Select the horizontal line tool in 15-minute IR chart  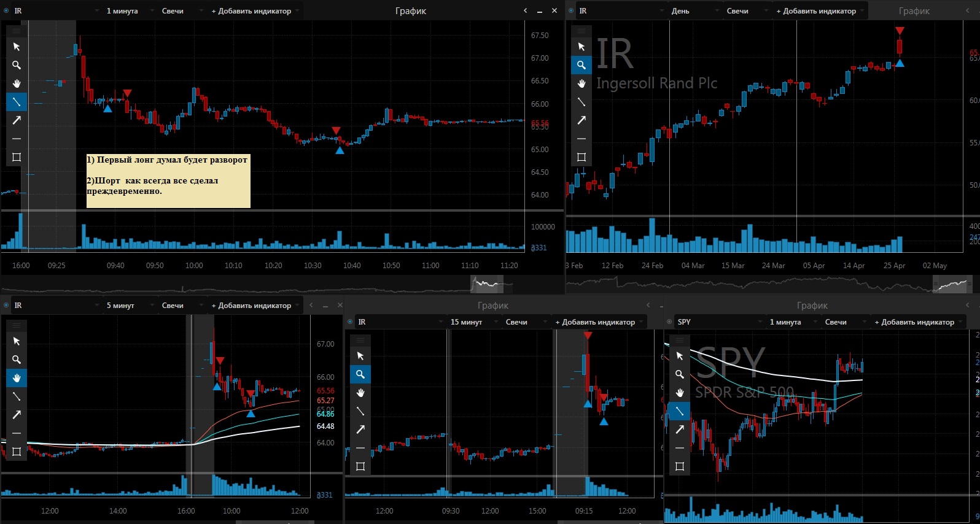[360, 448]
